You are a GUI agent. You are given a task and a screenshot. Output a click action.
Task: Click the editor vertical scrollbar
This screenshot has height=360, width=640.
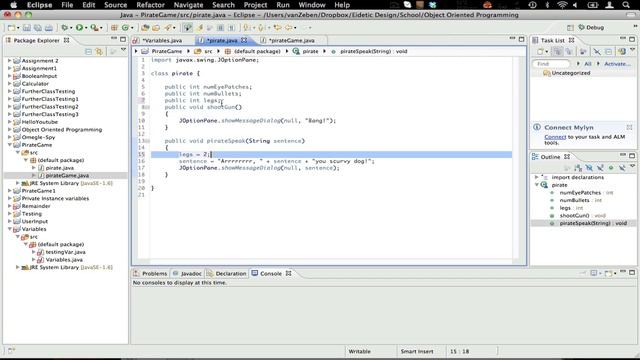pos(516,157)
